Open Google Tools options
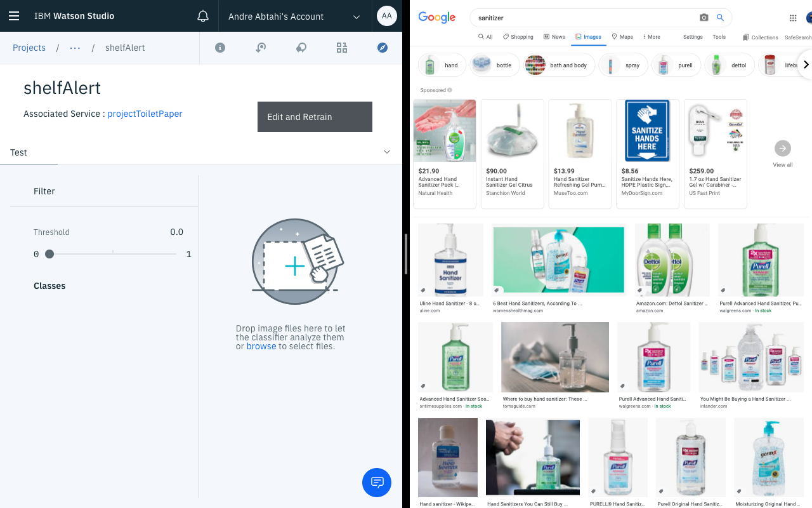The image size is (812, 508). point(719,37)
